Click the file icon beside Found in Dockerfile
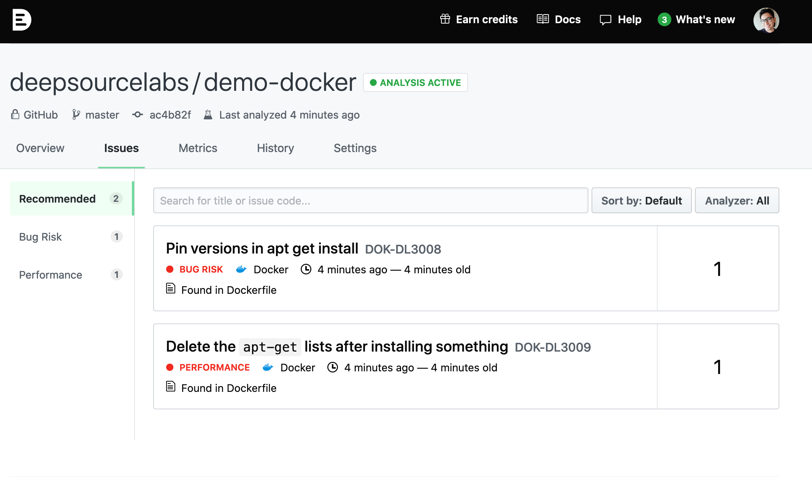This screenshot has width=812, height=504. tap(170, 288)
